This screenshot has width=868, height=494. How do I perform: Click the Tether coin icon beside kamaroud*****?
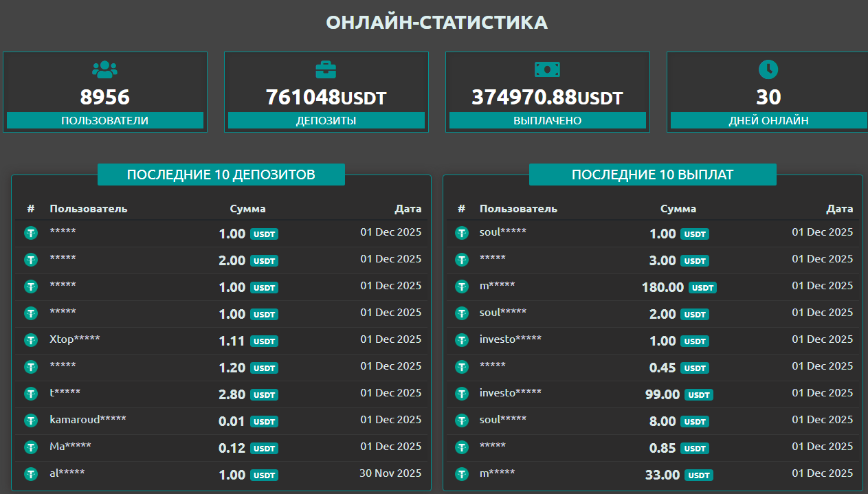tap(30, 420)
